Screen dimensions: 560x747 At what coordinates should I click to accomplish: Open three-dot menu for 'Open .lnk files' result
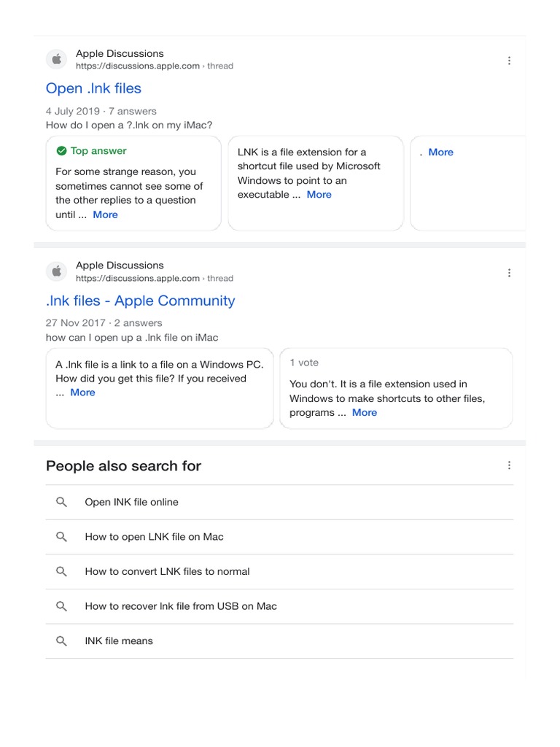click(x=509, y=61)
